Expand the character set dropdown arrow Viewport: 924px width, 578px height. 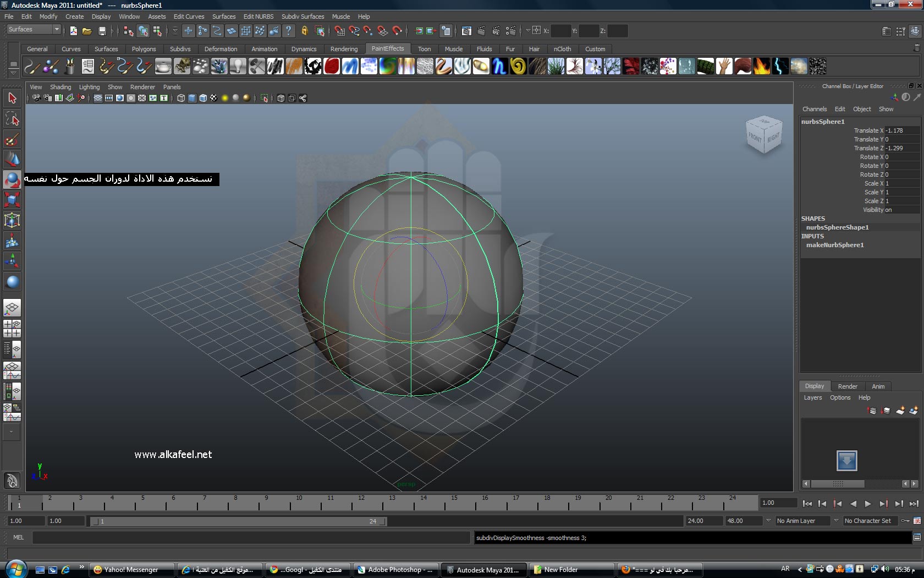tap(836, 521)
